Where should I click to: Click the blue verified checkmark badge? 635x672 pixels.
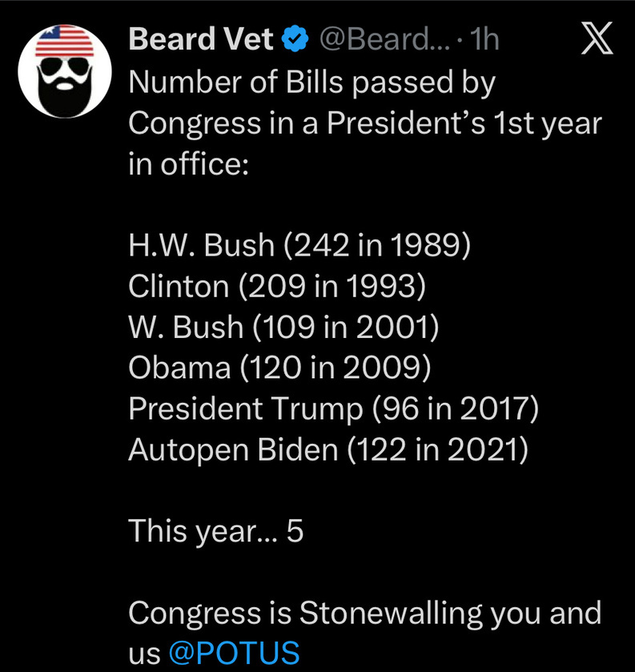point(296,39)
